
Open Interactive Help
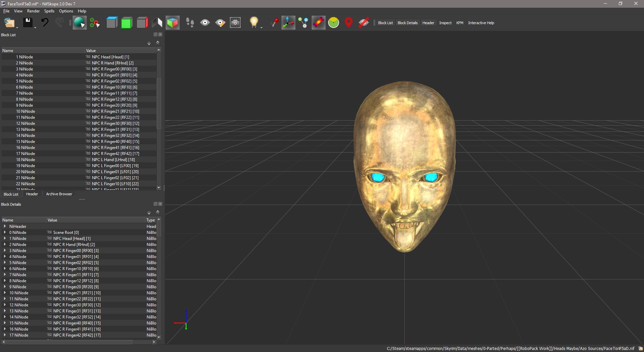[481, 23]
